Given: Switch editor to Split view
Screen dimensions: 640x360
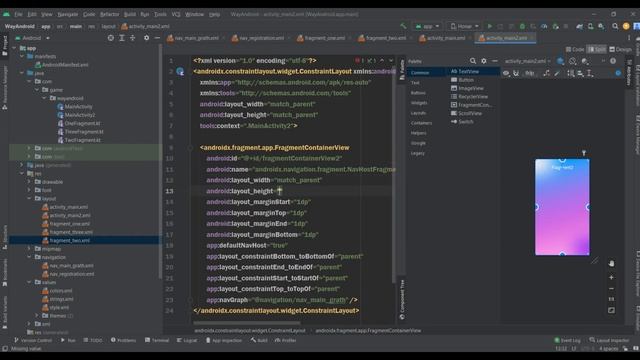Looking at the screenshot, I should point(597,49).
